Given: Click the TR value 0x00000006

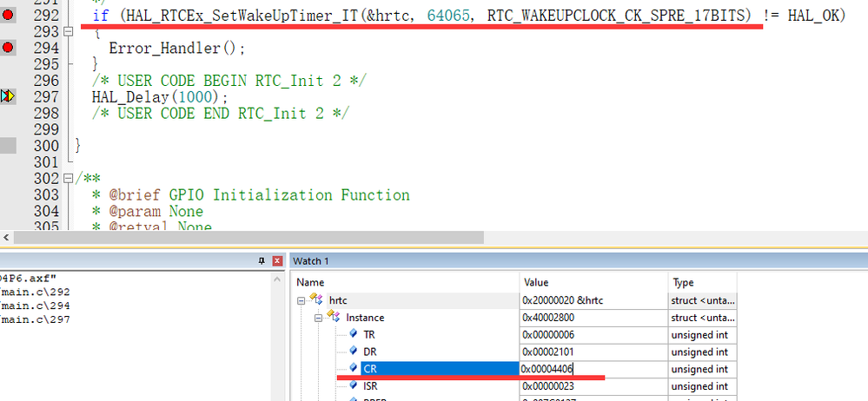Looking at the screenshot, I should [x=548, y=335].
